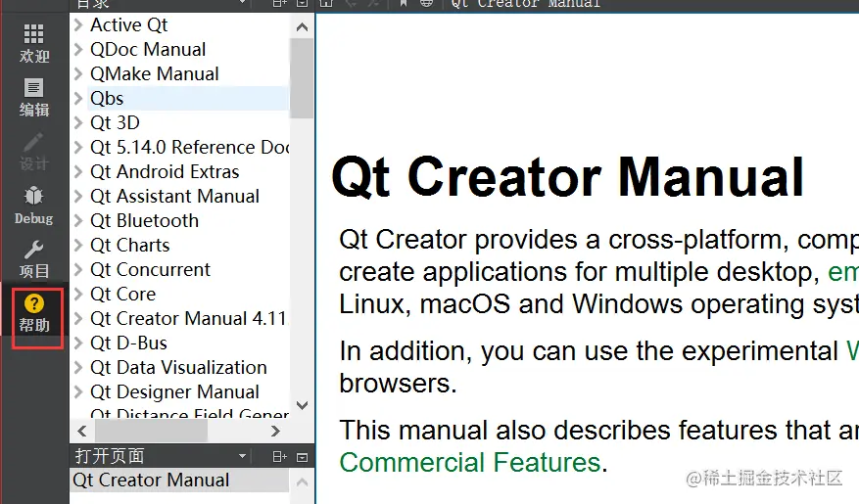This screenshot has height=504, width=859.
Task: Click the contents tree vertical scrollbar thumb
Action: click(302, 78)
